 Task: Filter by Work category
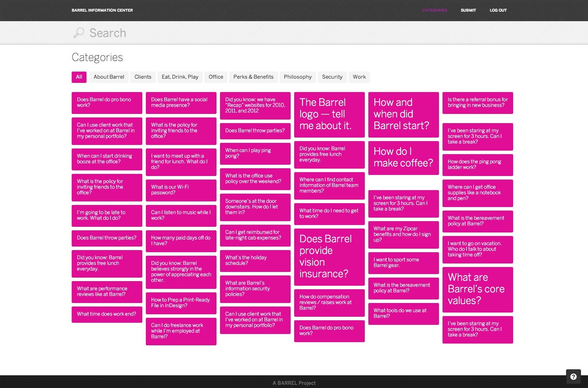tap(359, 77)
